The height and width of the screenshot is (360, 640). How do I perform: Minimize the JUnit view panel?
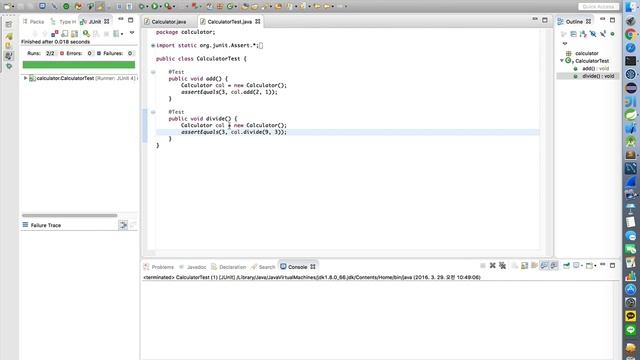120,20
